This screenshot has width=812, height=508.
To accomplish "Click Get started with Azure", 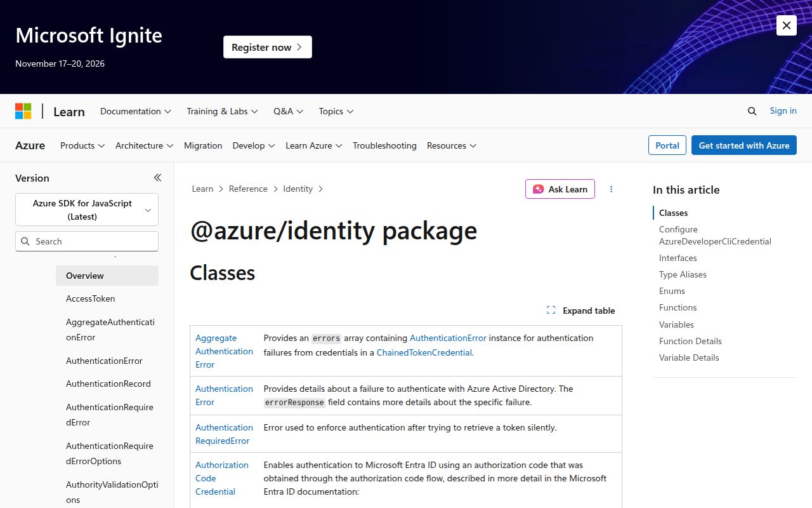I will [x=744, y=145].
